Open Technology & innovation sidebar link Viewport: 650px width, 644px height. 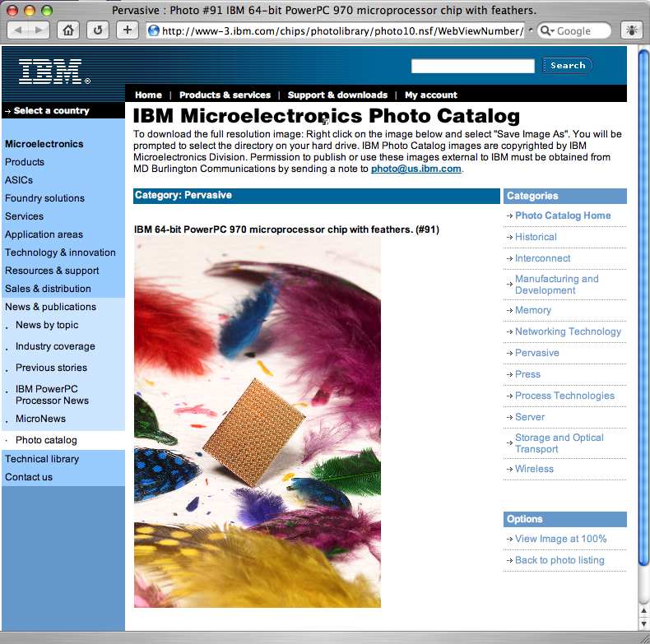pos(60,253)
